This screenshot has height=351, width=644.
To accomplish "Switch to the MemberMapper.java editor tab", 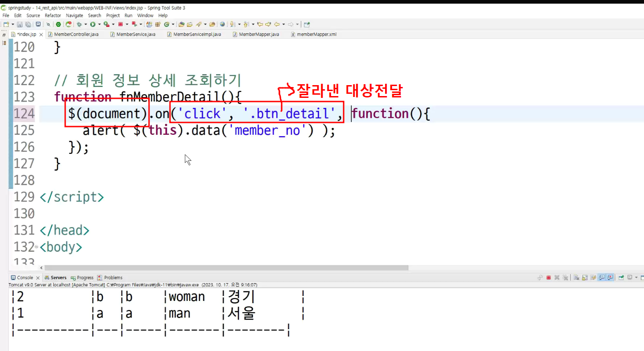I will 256,34.
